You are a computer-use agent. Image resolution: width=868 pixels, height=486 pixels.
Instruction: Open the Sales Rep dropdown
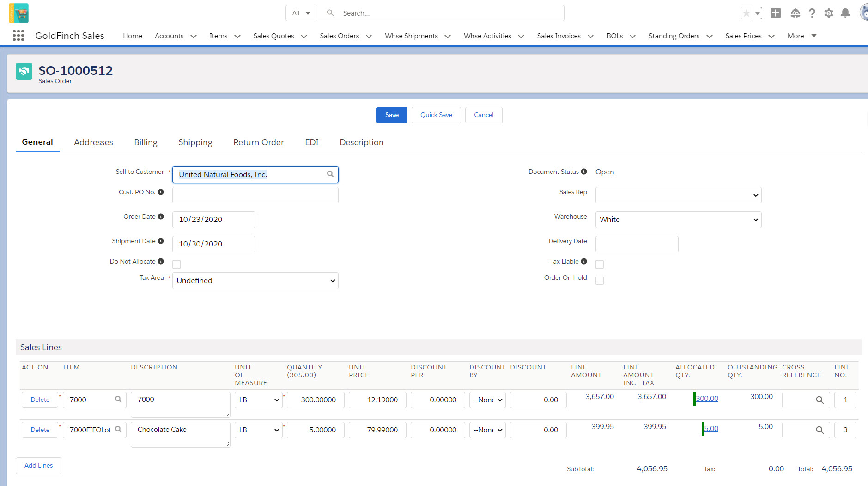pos(678,195)
